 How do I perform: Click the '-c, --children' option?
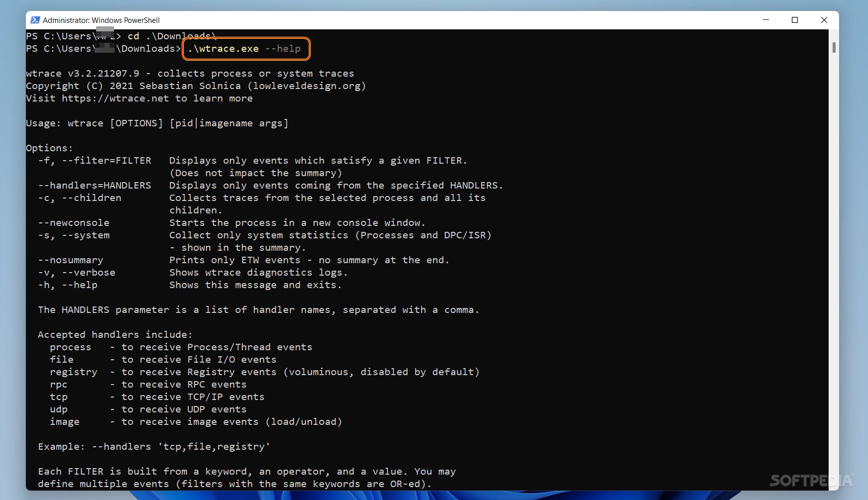tap(80, 198)
